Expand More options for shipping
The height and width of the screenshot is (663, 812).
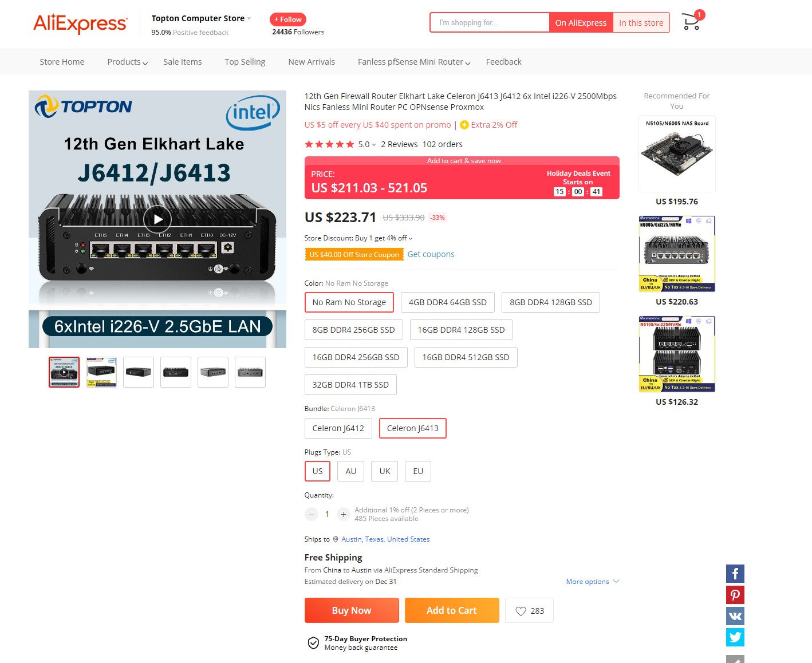(x=593, y=582)
